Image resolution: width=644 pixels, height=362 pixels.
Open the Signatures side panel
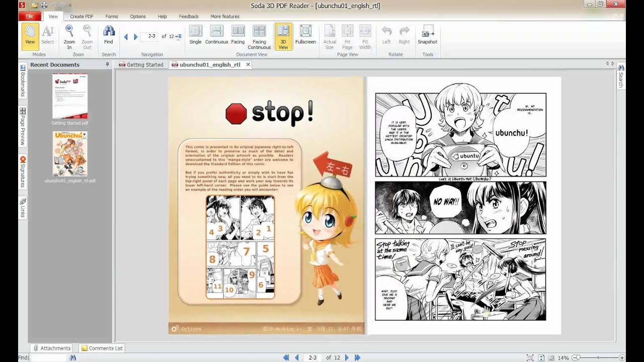[x=23, y=172]
